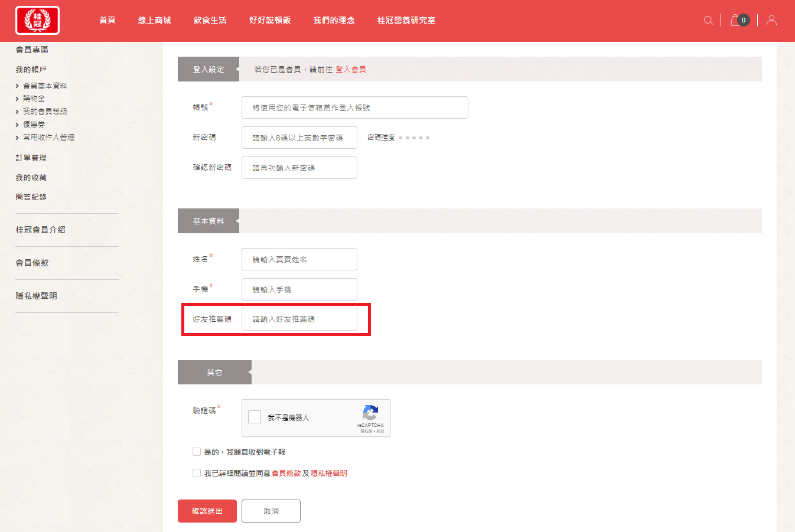The image size is (795, 532).
Task: Tick the agree to 會員條款 checkbox
Action: [x=197, y=473]
